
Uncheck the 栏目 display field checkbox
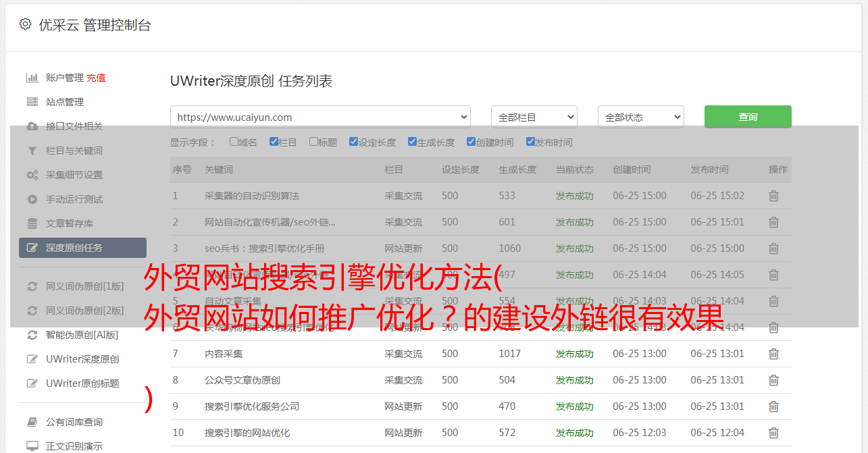[x=274, y=142]
